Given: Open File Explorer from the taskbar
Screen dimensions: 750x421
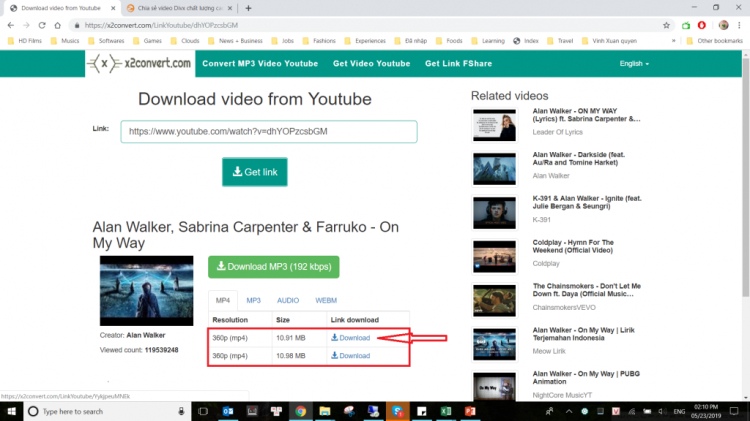Looking at the screenshot, I should 325,411.
